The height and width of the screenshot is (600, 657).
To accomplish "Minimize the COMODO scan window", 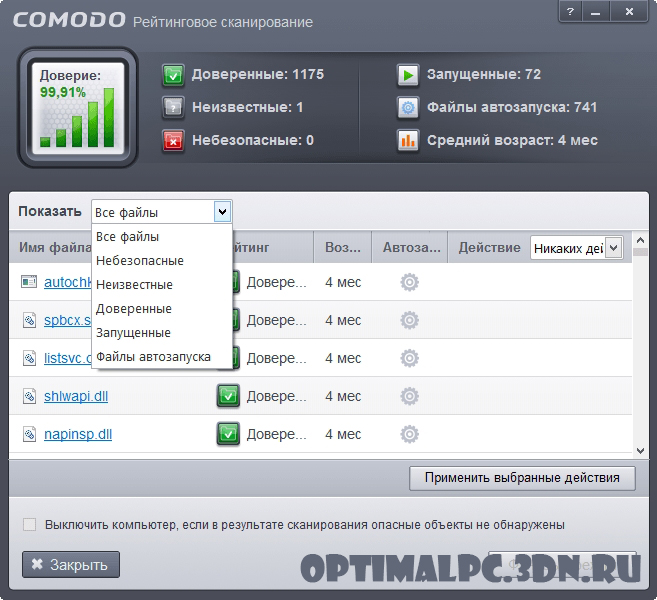I will [595, 12].
